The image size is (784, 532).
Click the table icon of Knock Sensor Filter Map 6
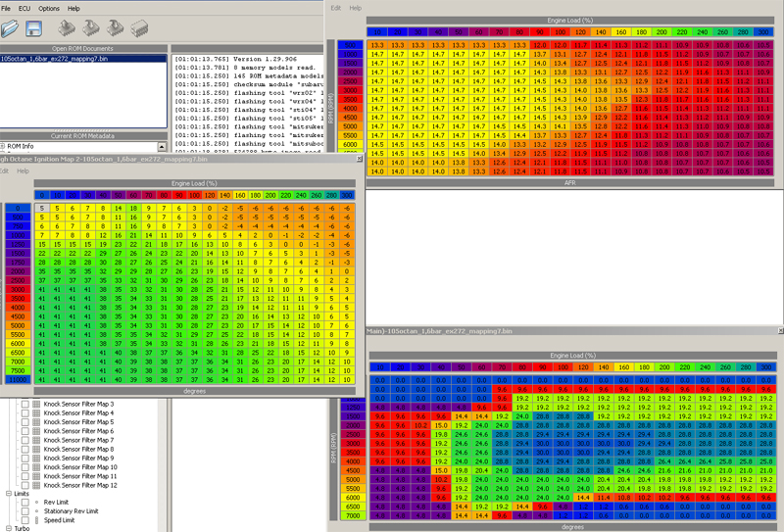click(36, 431)
